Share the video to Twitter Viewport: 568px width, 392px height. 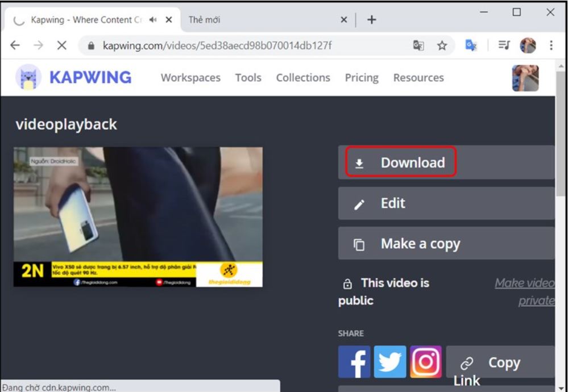(x=390, y=362)
